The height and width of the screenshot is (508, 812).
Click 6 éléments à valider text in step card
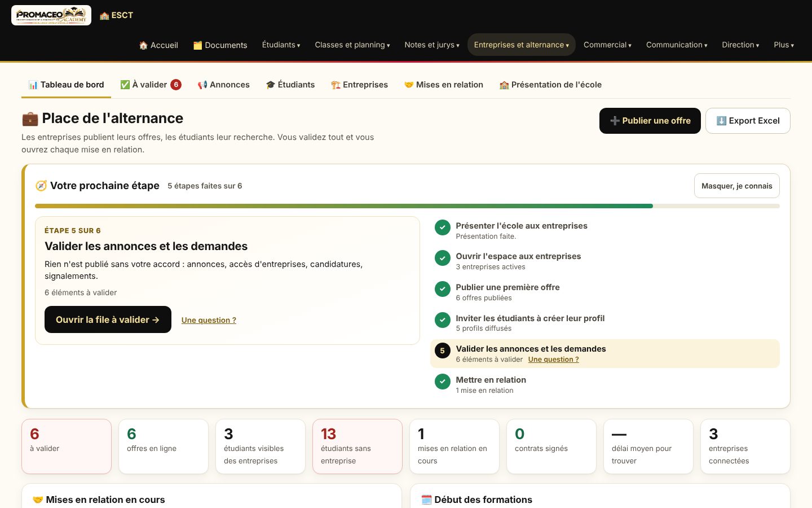(81, 292)
